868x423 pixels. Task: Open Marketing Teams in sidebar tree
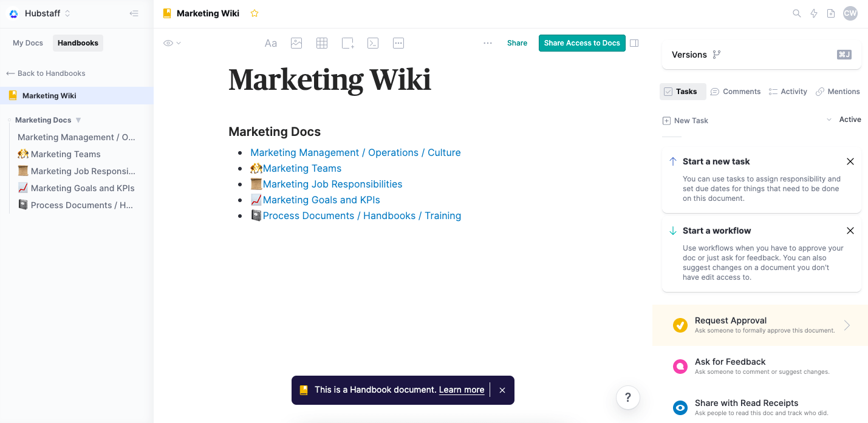point(59,154)
